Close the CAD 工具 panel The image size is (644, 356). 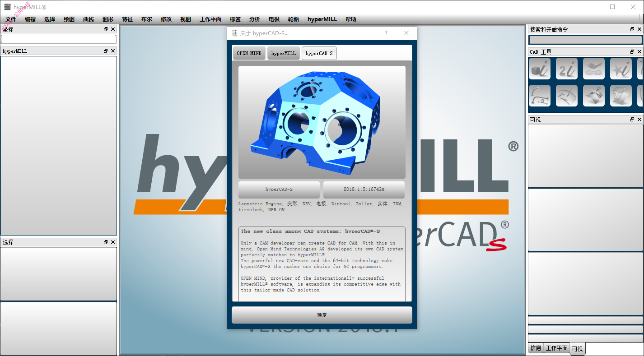[639, 52]
